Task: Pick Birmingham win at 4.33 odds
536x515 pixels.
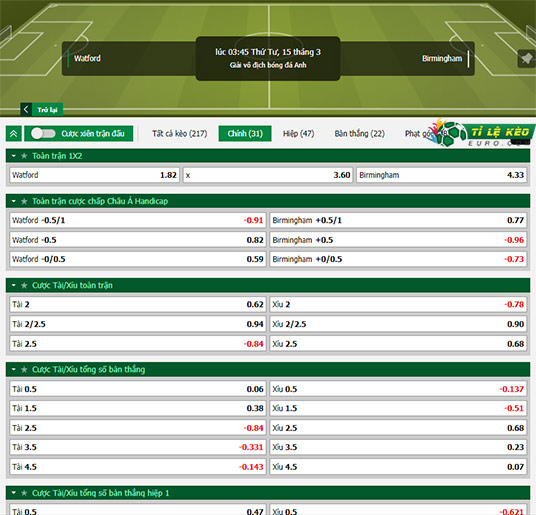Action: [441, 175]
